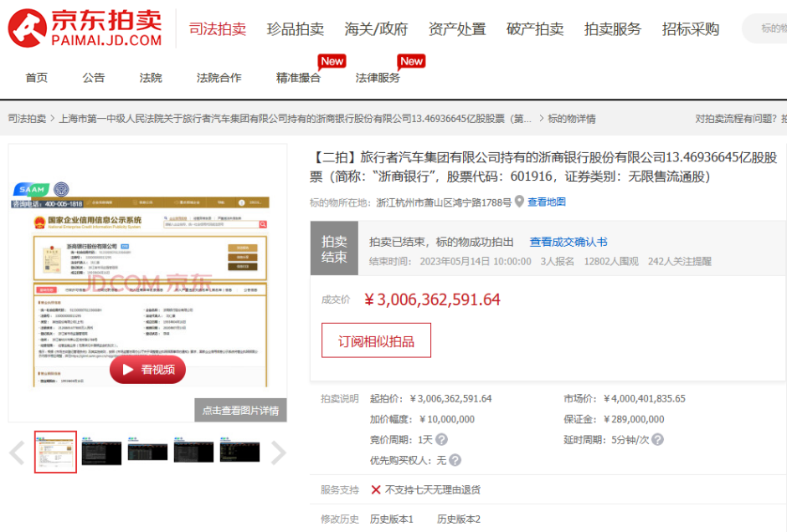Go to previous thumbnails with left arrow
The image size is (787, 532).
pyautogui.click(x=17, y=453)
